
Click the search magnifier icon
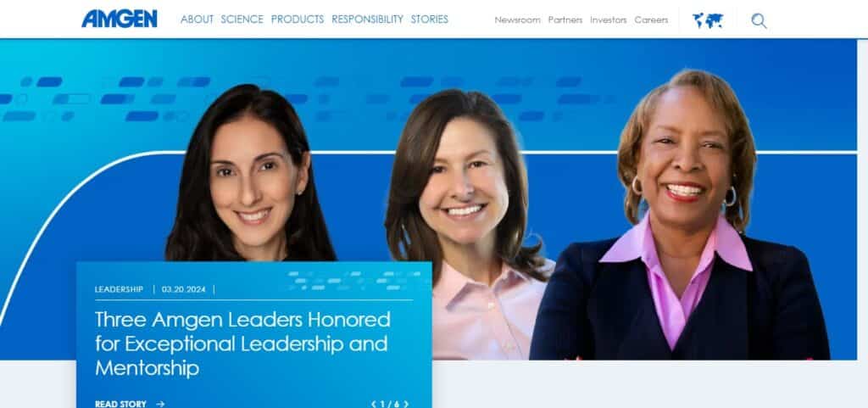(x=759, y=21)
